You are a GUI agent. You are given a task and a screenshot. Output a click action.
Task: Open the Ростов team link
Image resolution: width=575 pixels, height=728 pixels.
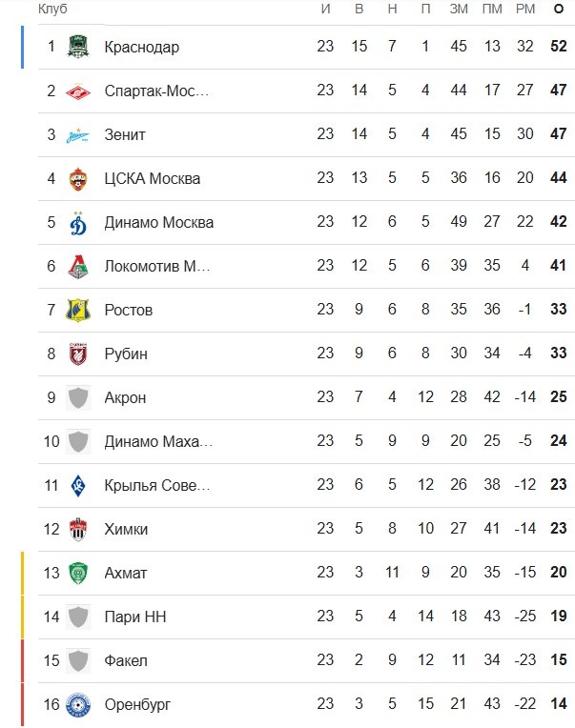[x=128, y=311]
